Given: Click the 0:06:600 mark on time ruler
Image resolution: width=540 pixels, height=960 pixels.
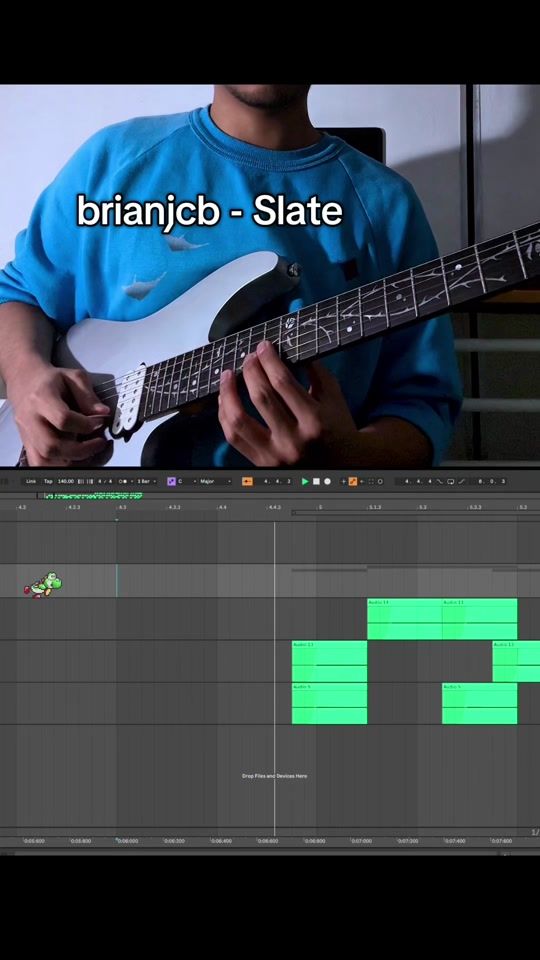Looking at the screenshot, I should [x=268, y=841].
